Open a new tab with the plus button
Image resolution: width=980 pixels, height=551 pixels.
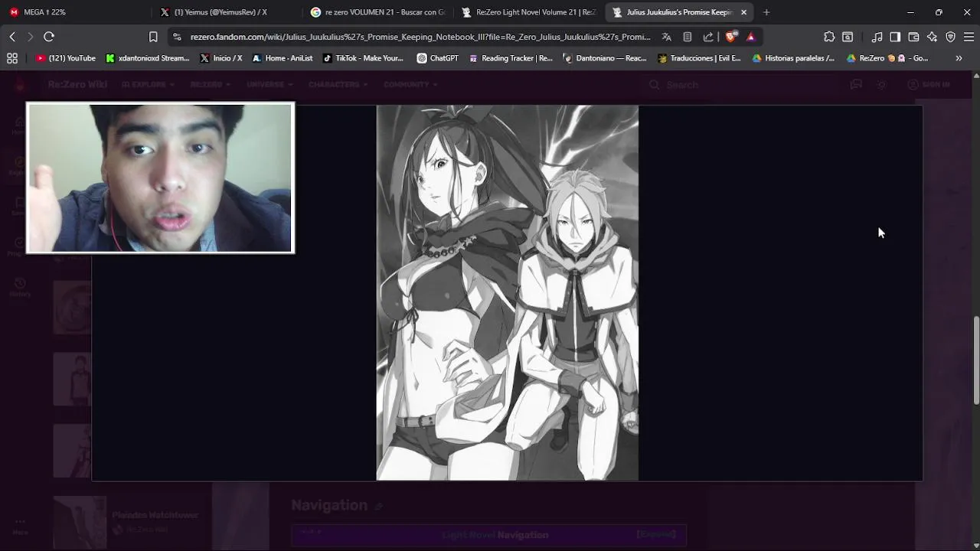tap(766, 12)
